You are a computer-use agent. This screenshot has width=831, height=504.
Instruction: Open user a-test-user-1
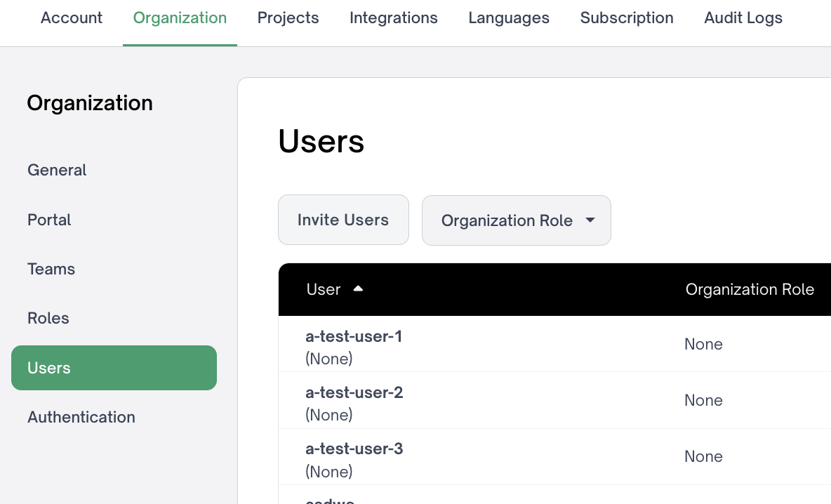pyautogui.click(x=354, y=336)
